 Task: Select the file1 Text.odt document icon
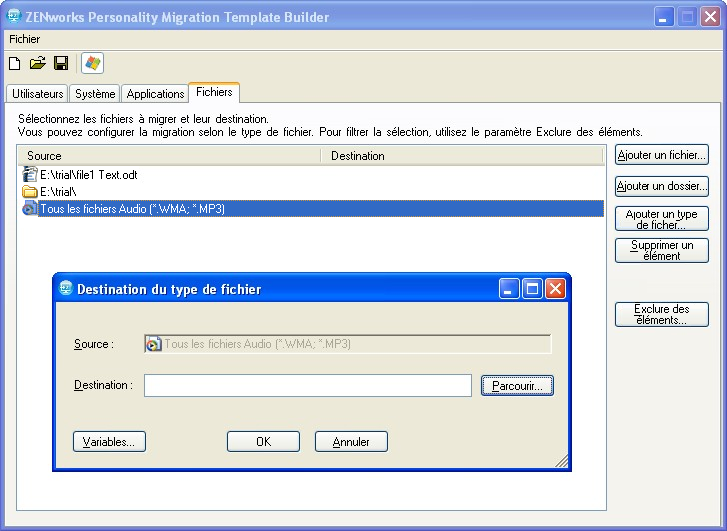(x=30, y=174)
